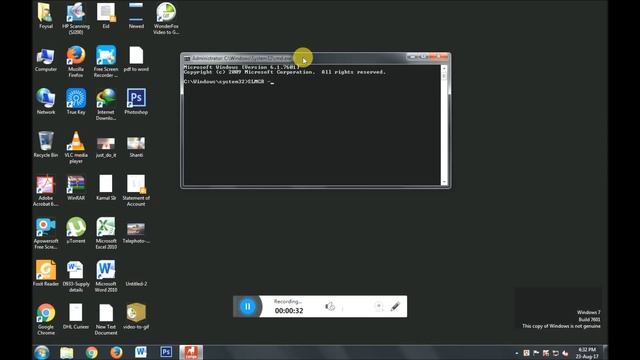Click the Show desktop button
The width and height of the screenshot is (640, 360).
605,353
